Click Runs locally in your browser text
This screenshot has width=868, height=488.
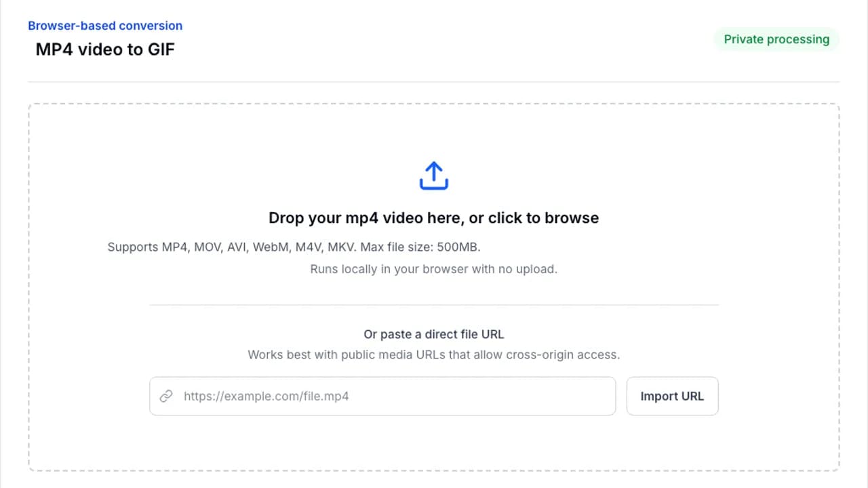pos(434,269)
